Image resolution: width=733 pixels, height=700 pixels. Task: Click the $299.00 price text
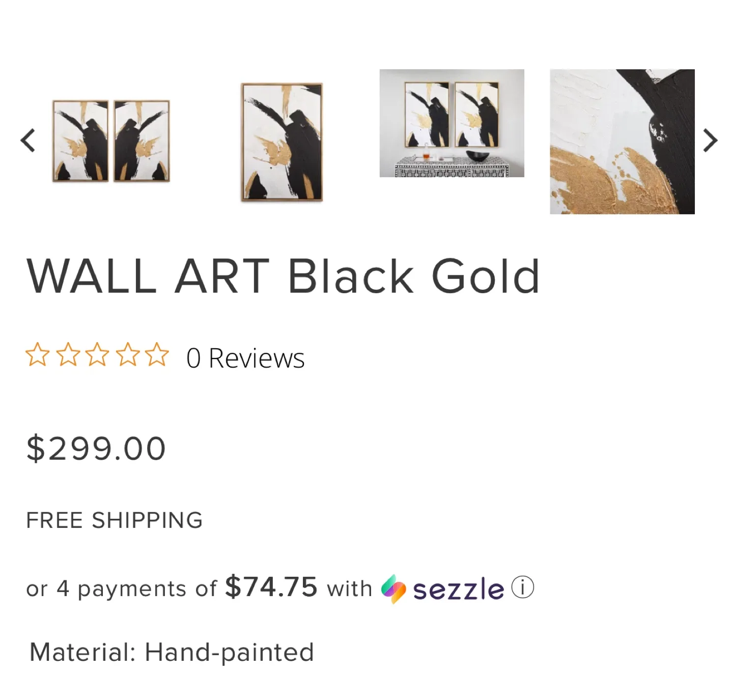coord(96,447)
